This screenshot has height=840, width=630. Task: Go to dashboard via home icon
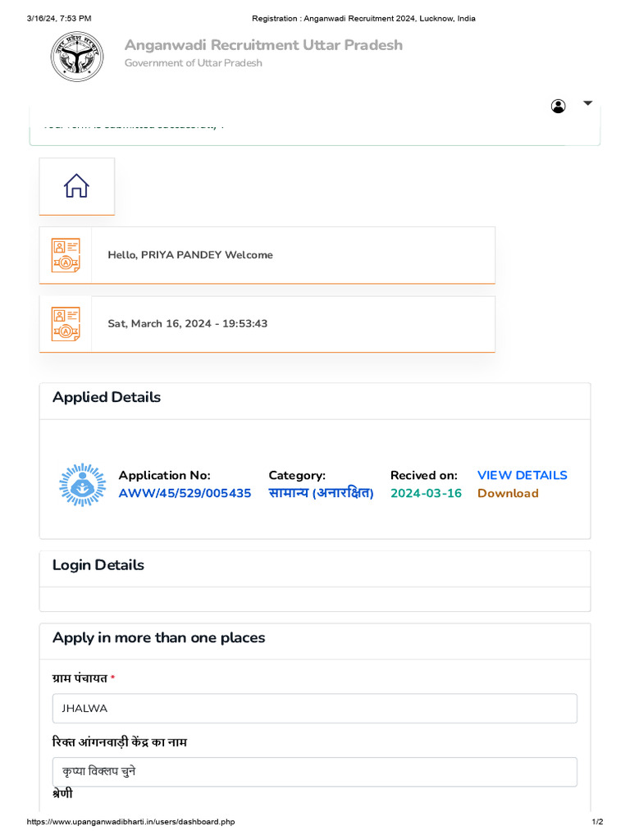76,186
